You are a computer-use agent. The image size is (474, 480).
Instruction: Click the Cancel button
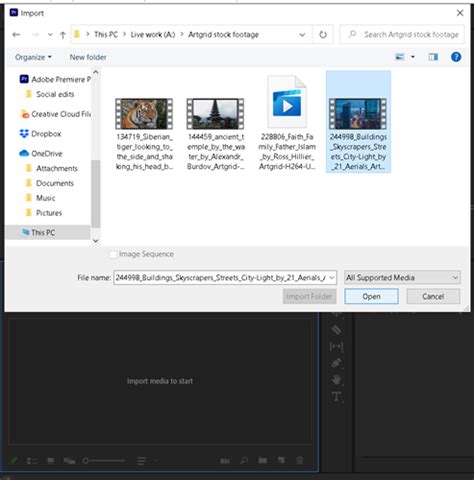pos(433,296)
